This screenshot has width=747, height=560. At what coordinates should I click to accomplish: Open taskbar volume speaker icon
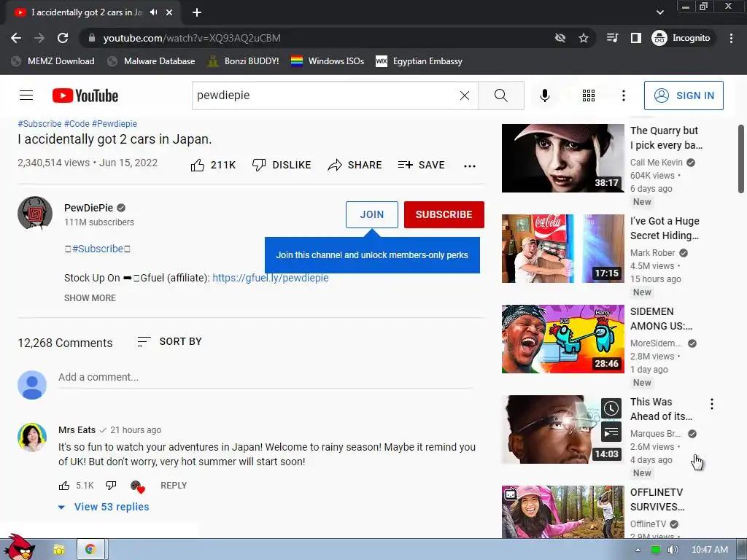pyautogui.click(x=673, y=550)
